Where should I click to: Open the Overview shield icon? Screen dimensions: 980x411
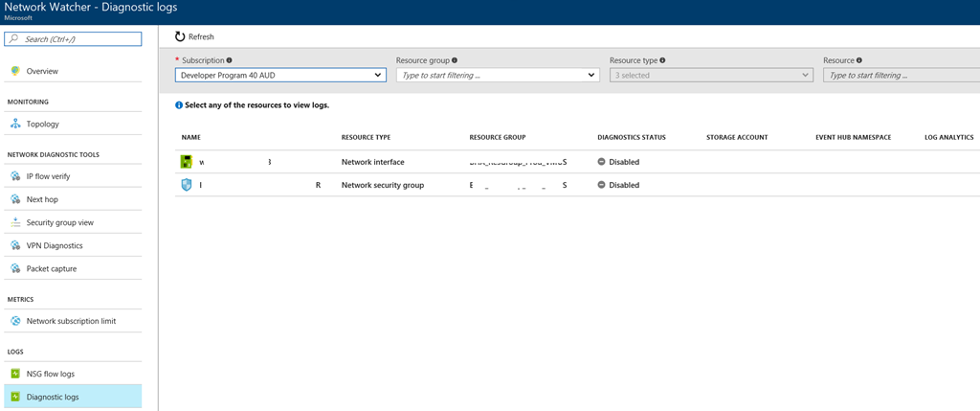pos(15,71)
